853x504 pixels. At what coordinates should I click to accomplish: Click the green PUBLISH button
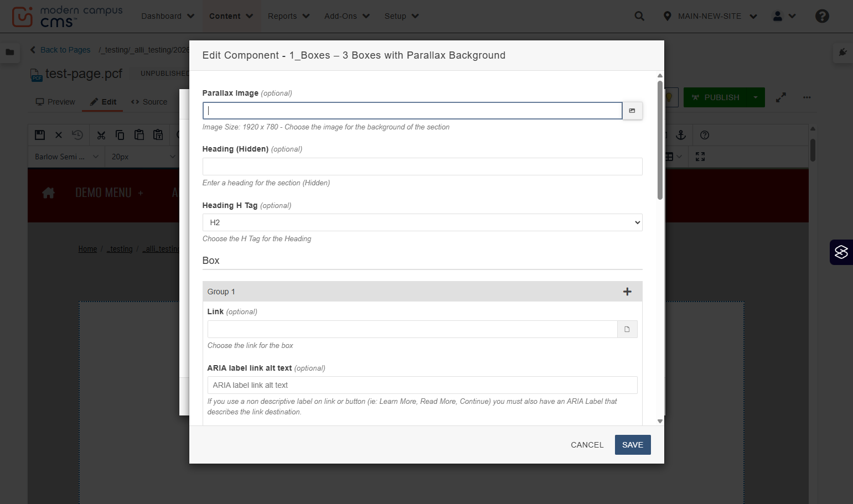pos(716,97)
